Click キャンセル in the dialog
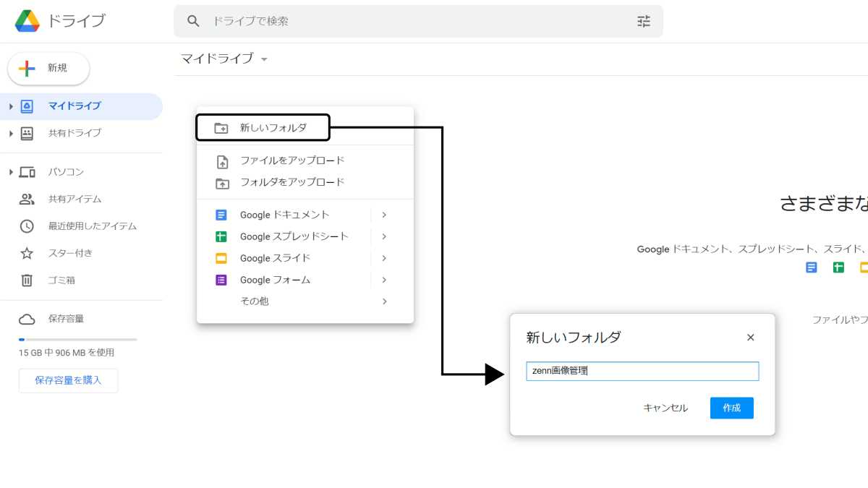The image size is (868, 488). coord(665,408)
